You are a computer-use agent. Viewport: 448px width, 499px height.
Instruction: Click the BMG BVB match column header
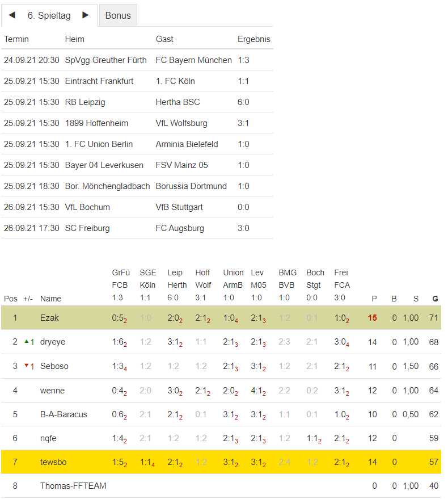287,285
